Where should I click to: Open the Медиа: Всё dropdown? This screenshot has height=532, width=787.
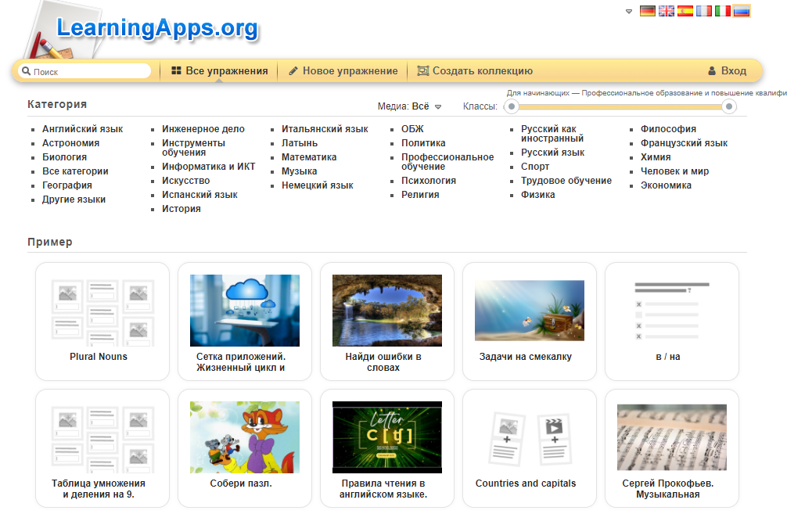coord(410,106)
